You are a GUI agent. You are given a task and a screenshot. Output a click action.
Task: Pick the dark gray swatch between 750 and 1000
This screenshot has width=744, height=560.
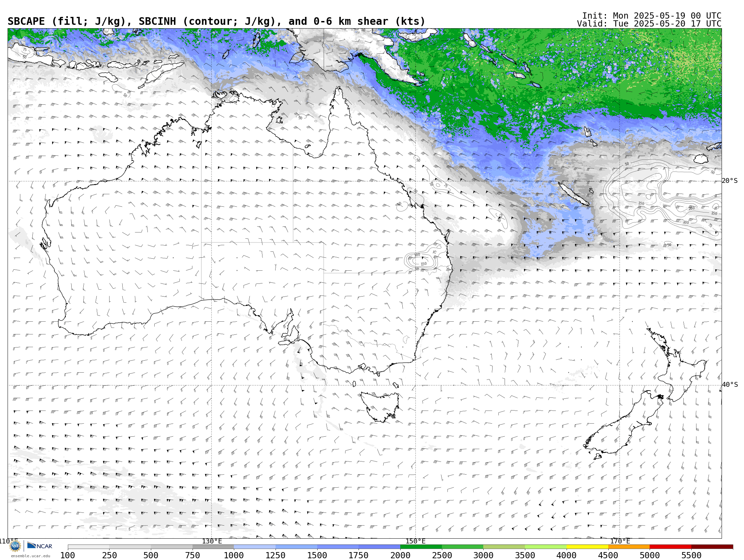(213, 547)
